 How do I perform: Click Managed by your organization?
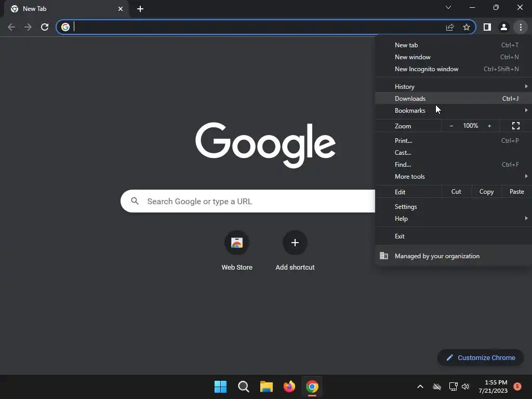453,256
